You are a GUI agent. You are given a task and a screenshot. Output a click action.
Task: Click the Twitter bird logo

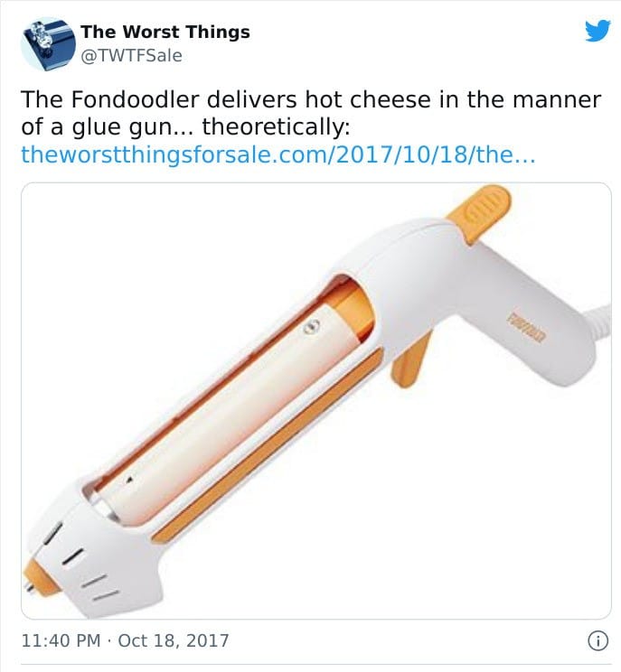tap(597, 31)
